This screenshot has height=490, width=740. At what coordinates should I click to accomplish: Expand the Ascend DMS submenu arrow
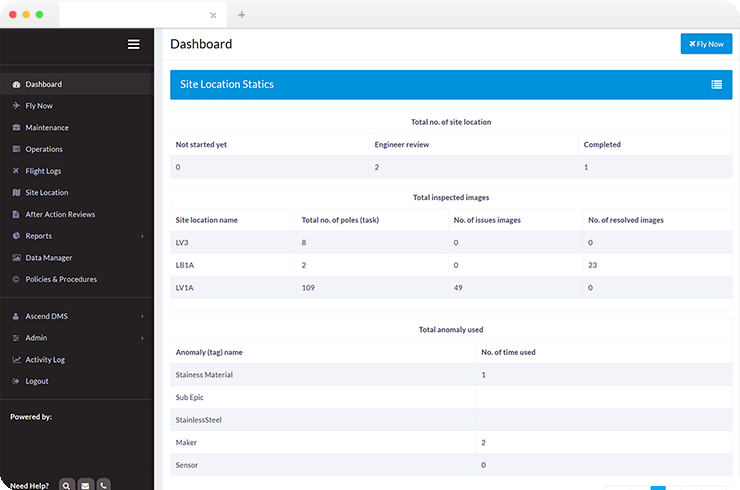142,316
